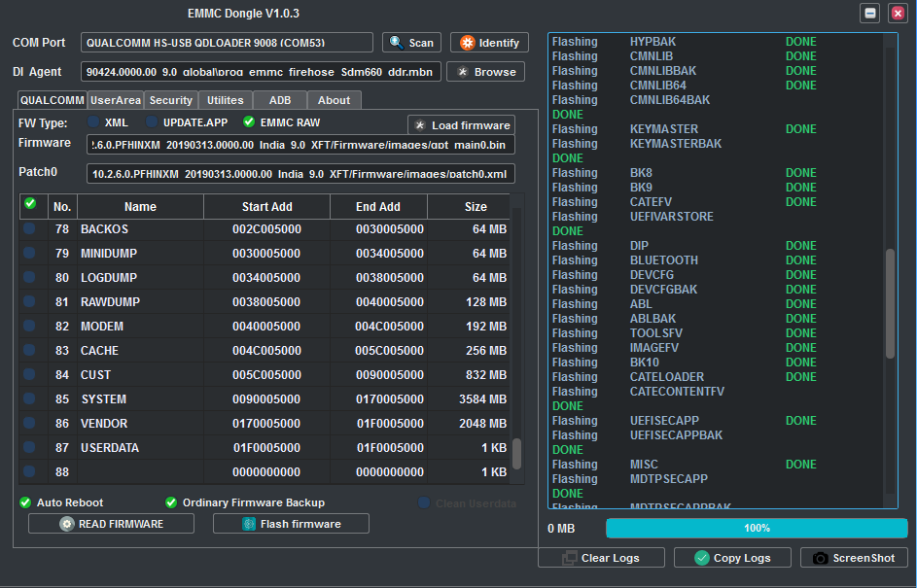Select the UPDATE.APP firmware type
Image resolution: width=917 pixels, height=588 pixels.
tap(152, 121)
